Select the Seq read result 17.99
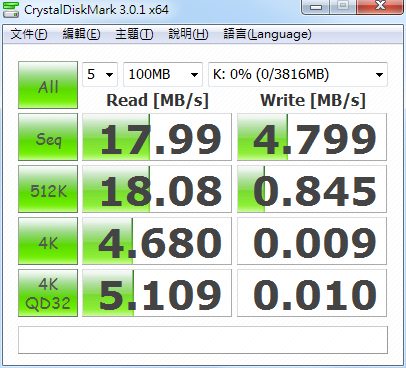406x368 pixels. (x=157, y=137)
